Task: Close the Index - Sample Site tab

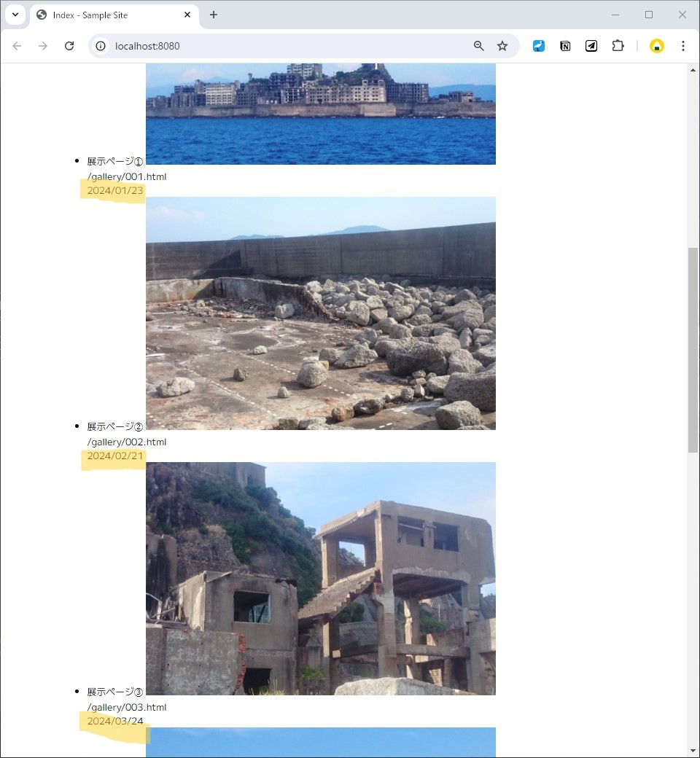Action: 187,15
